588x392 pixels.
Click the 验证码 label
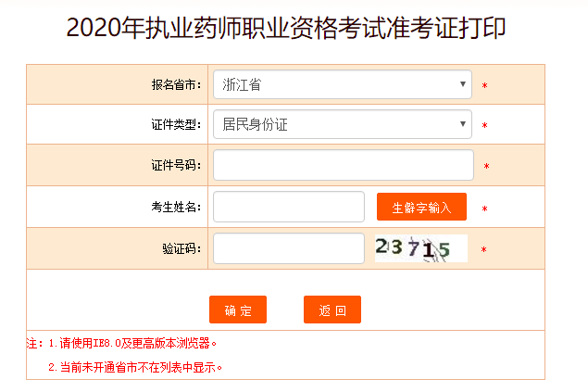pos(181,248)
